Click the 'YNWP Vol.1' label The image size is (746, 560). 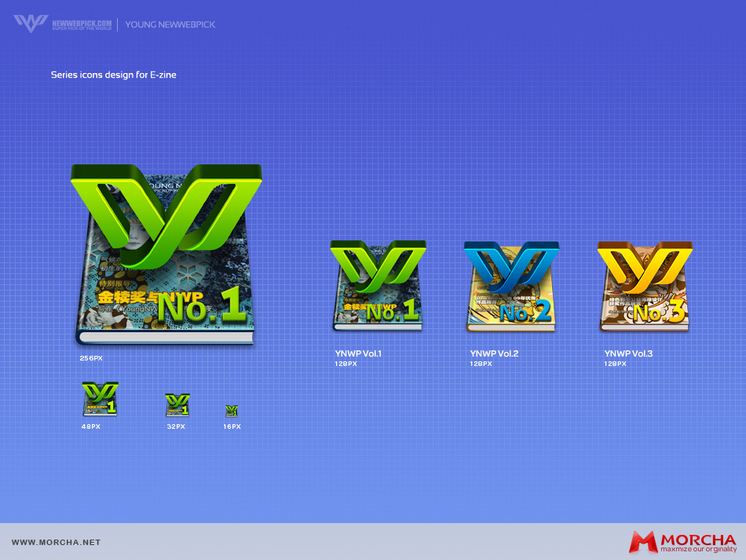[358, 353]
